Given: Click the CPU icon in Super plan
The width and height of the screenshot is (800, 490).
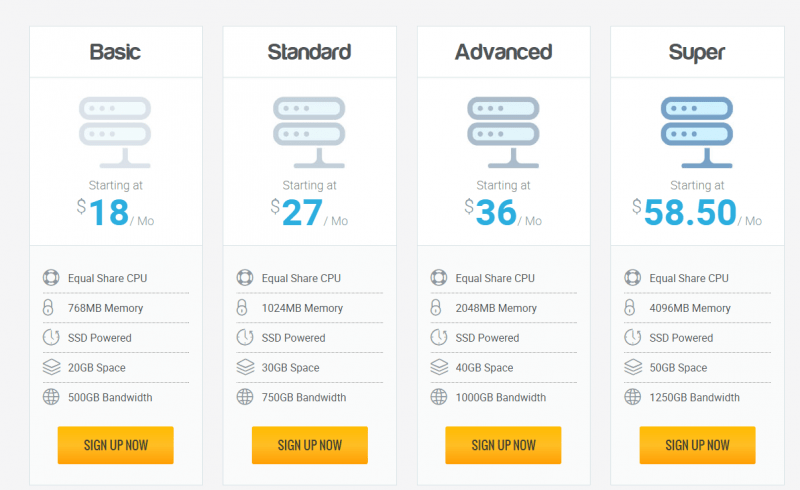Looking at the screenshot, I should coord(633,278).
